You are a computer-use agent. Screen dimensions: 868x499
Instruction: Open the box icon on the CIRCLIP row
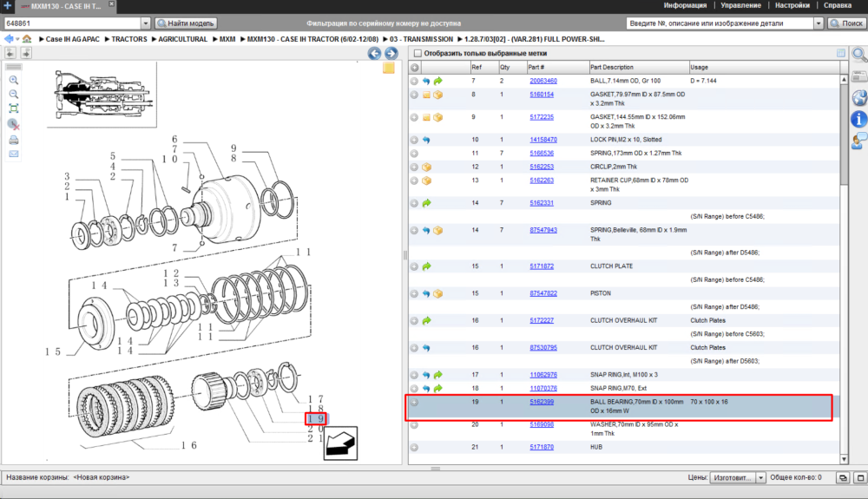[x=427, y=167]
